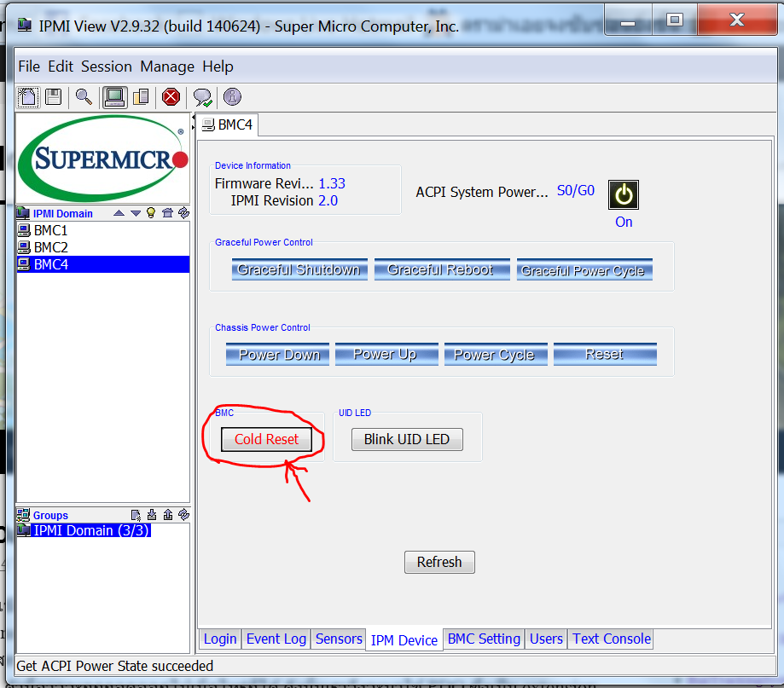Click the purple info toolbar icon

point(233,97)
